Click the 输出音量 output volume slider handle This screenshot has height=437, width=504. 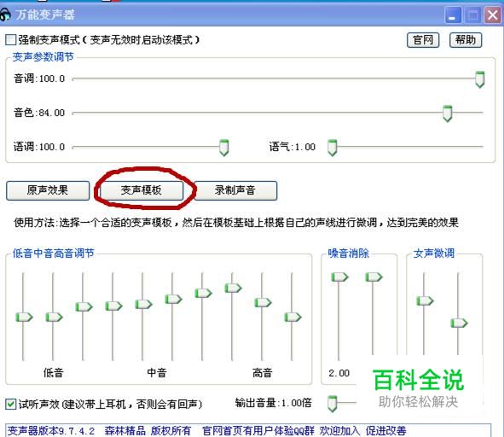332,404
